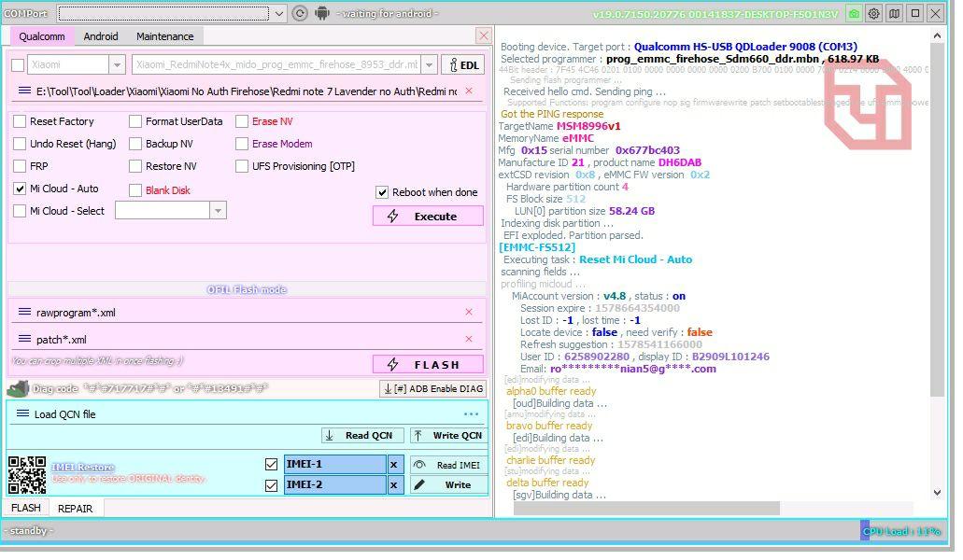Click the IMEI Write button

449,485
